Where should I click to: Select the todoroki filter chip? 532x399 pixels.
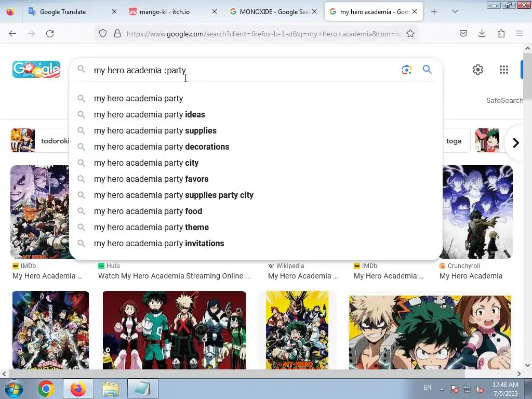pyautogui.click(x=40, y=140)
